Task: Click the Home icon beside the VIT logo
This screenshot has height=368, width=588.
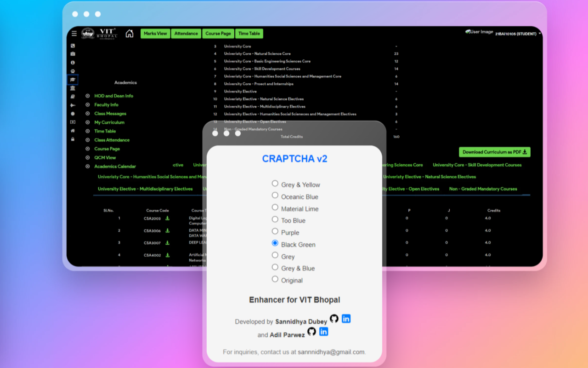Action: [x=129, y=33]
